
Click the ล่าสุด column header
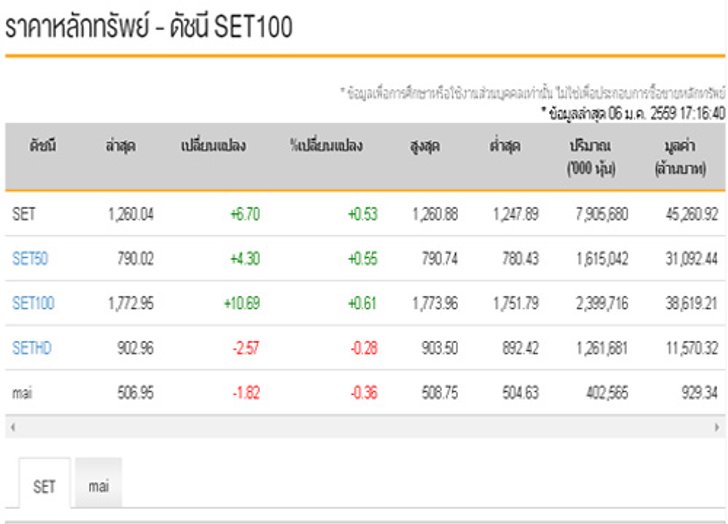(x=121, y=146)
